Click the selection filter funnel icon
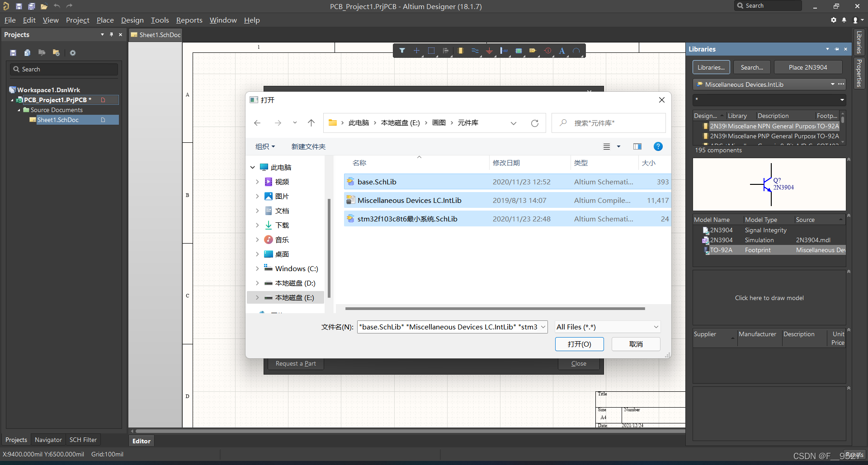 (x=402, y=51)
